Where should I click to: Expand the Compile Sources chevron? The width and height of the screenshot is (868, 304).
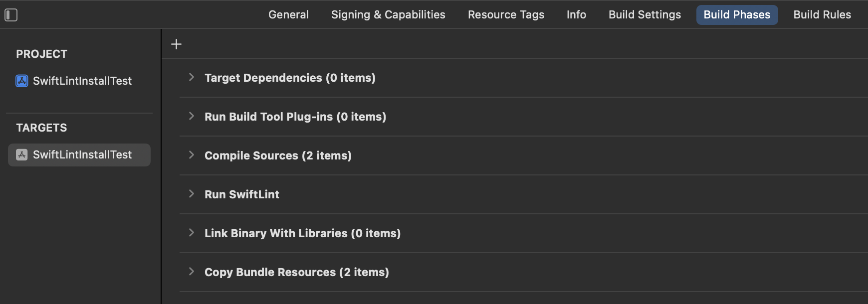191,155
